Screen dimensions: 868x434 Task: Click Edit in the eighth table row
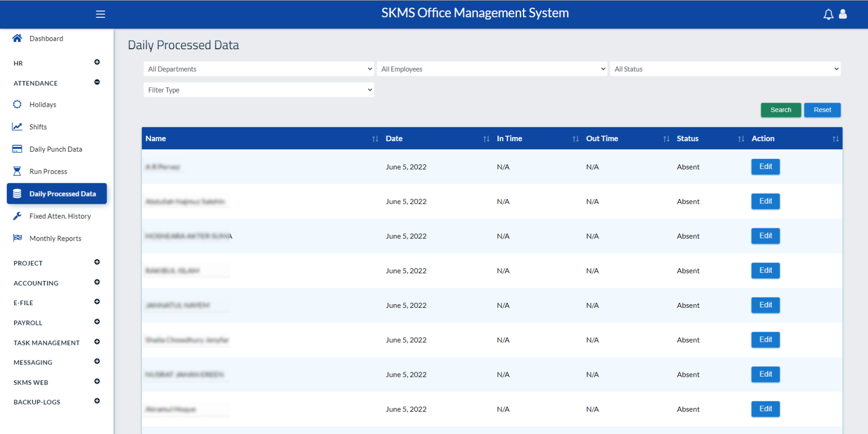point(766,409)
